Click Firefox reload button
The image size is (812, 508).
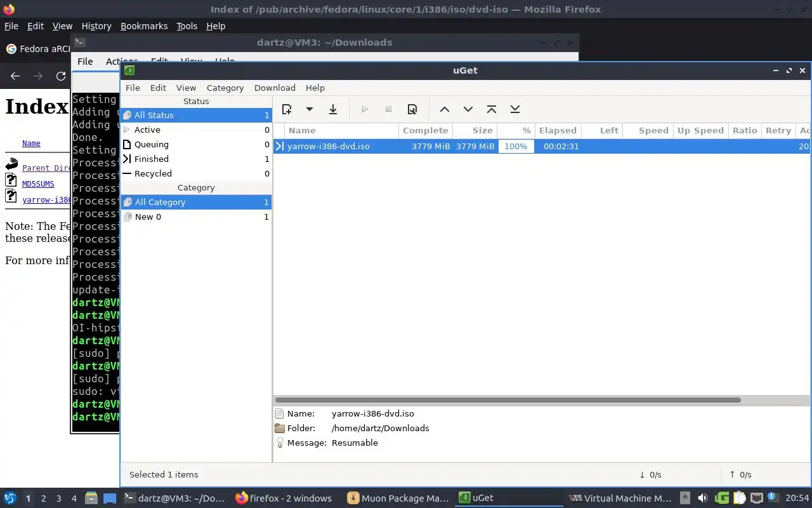[x=61, y=76]
